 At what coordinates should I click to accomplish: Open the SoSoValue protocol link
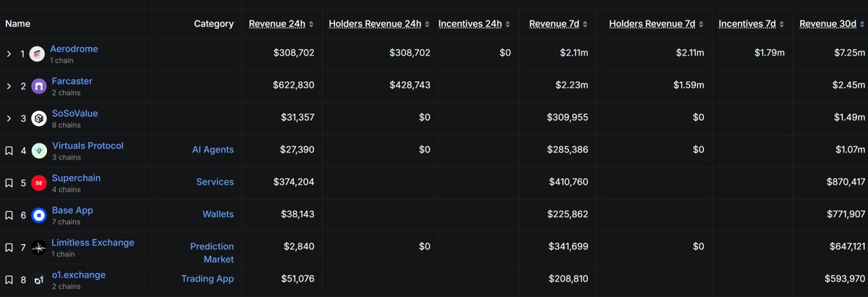click(x=75, y=114)
